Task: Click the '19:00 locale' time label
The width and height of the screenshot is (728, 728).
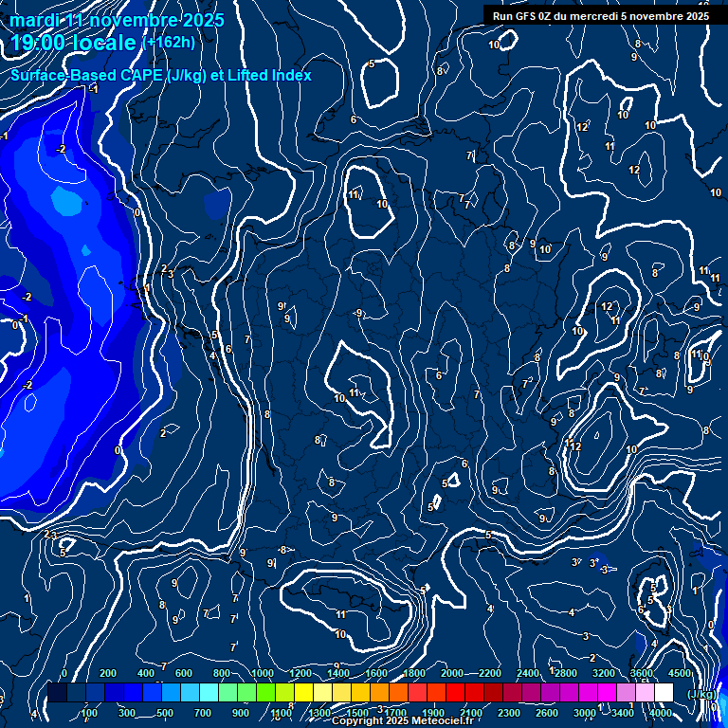Action: click(x=73, y=43)
